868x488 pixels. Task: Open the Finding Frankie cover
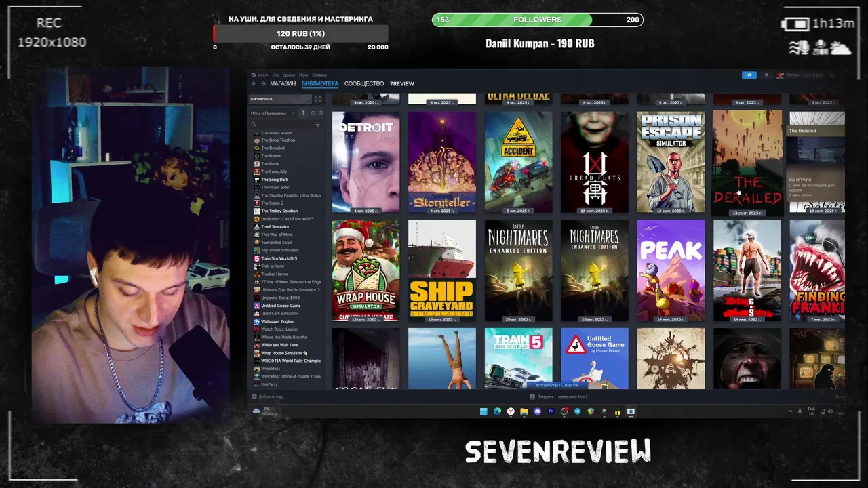click(x=817, y=270)
